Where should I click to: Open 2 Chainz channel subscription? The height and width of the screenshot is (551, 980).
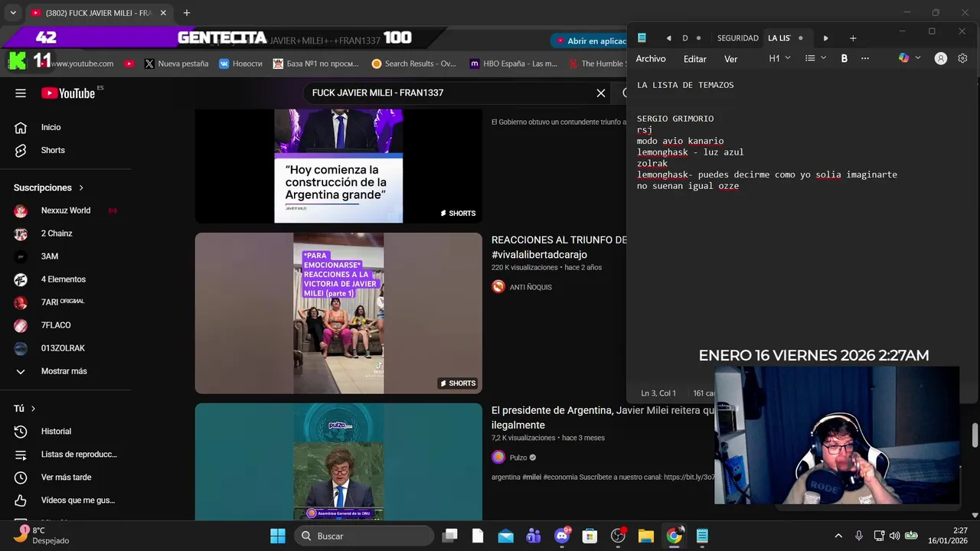pyautogui.click(x=57, y=233)
